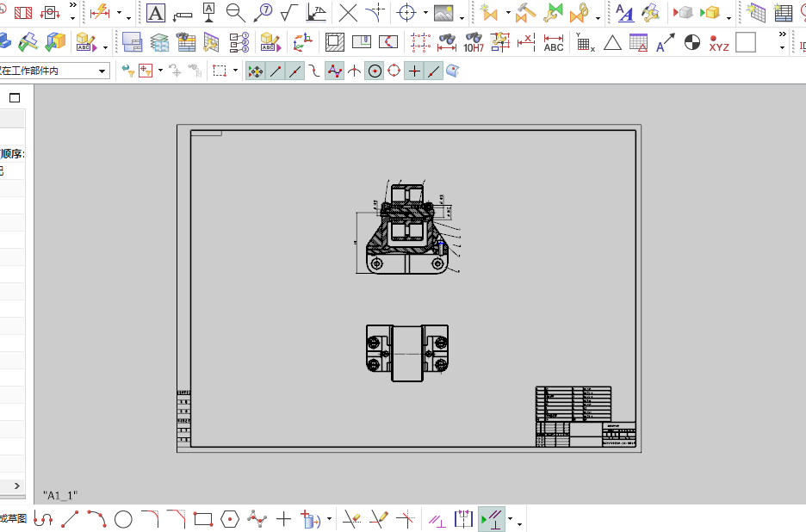Screen dimensions: 806x532
Task: Click the Tabular Note grid icon
Action: 784,13
